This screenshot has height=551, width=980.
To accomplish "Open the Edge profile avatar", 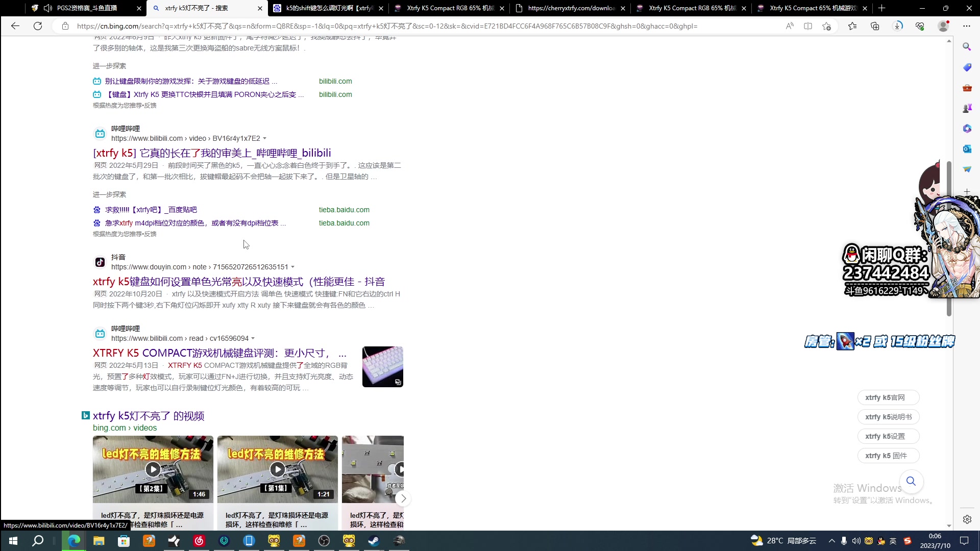I will (x=944, y=26).
